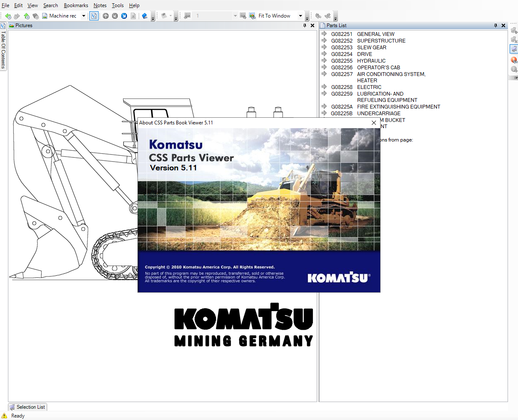The width and height of the screenshot is (518, 420).
Task: Select the highlighted shopping cart viewer icon
Action: pos(514,49)
